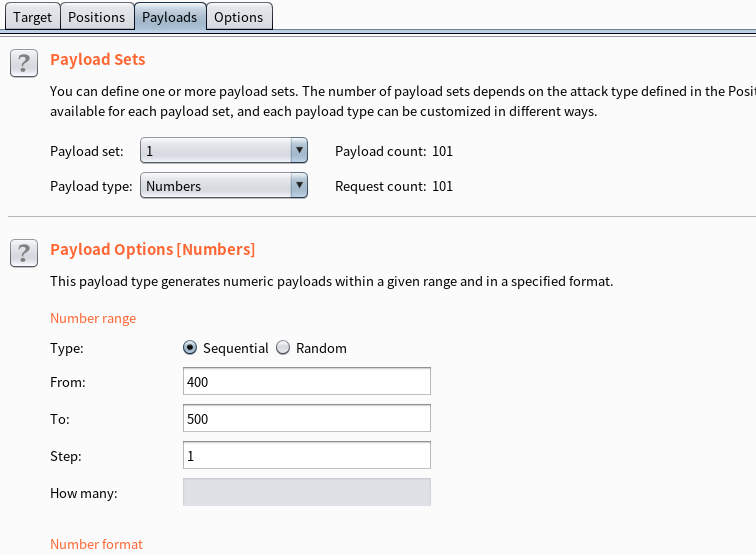Viewport: 756px width, 555px height.
Task: Open the Positions tab
Action: pos(96,17)
